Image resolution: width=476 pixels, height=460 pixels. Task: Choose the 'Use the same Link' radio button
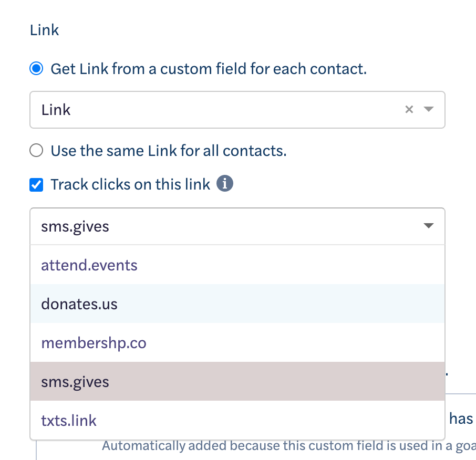[36, 151]
